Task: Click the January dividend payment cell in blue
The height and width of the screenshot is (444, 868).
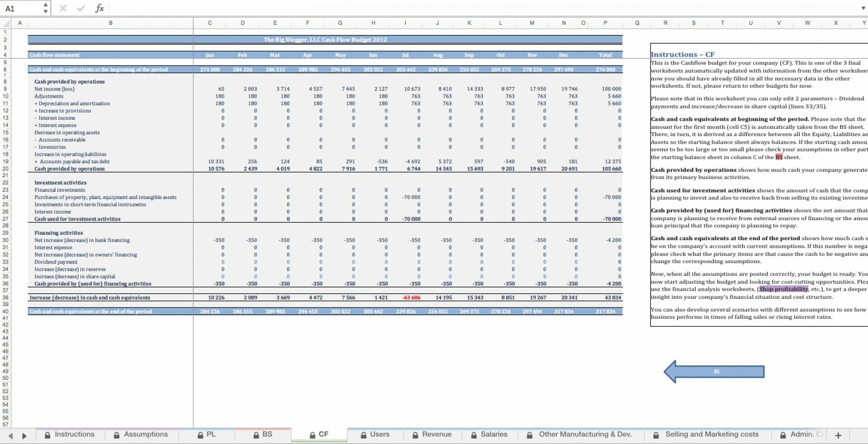Action: pyautogui.click(x=222, y=262)
